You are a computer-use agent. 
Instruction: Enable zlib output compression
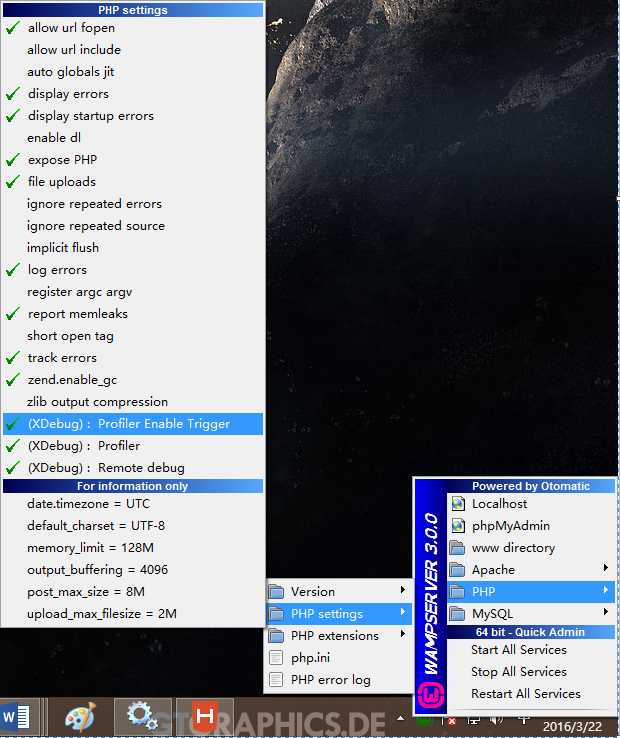(133, 402)
